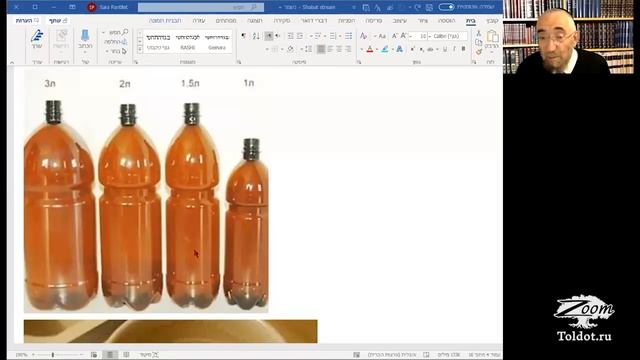Expand the styles gallery more arrow
The height and width of the screenshot is (360, 640).
(x=140, y=49)
